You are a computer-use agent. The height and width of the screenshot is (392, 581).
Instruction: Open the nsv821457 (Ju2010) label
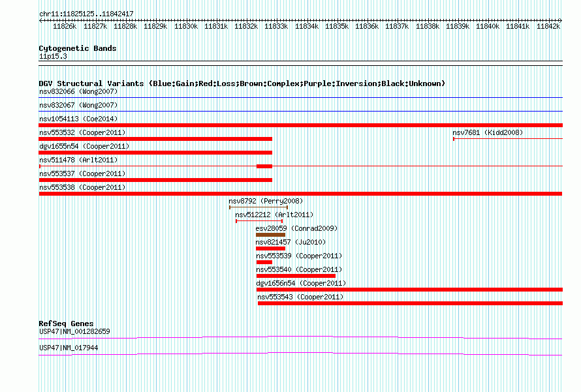tap(290, 242)
